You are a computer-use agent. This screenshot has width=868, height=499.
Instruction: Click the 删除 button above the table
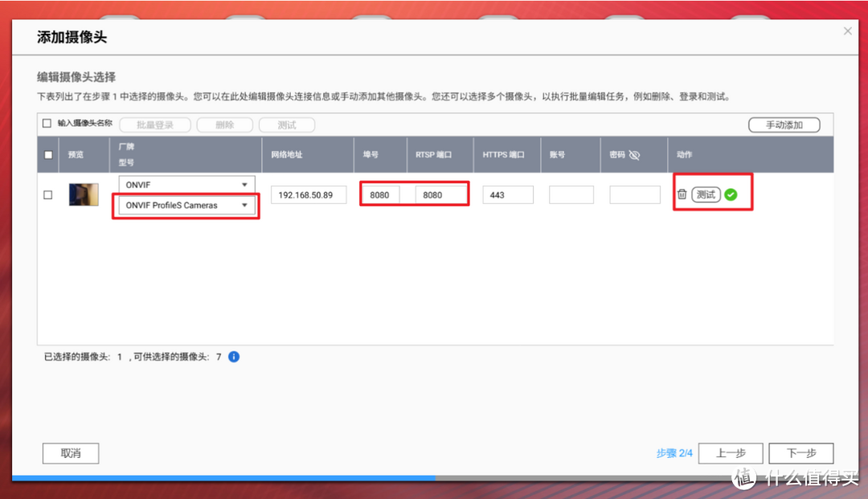click(225, 125)
